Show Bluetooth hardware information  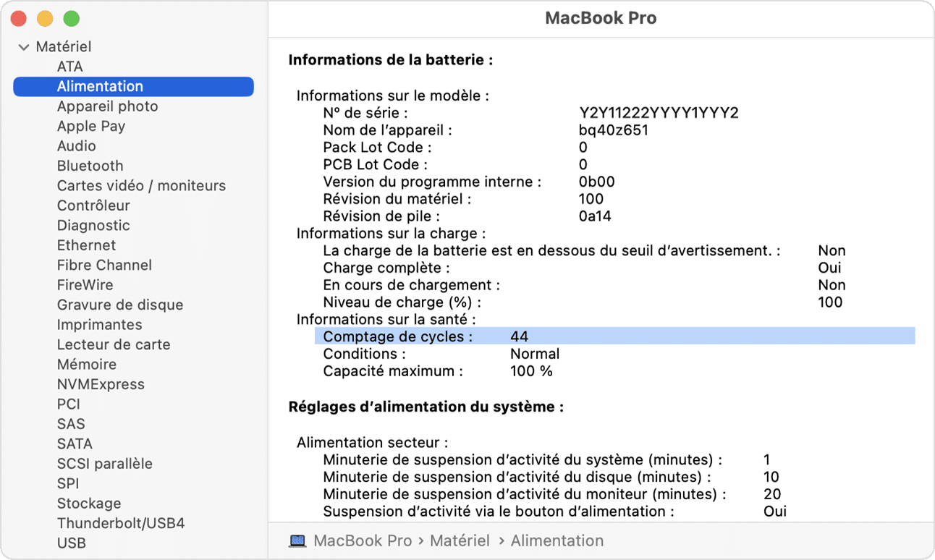[x=90, y=166]
